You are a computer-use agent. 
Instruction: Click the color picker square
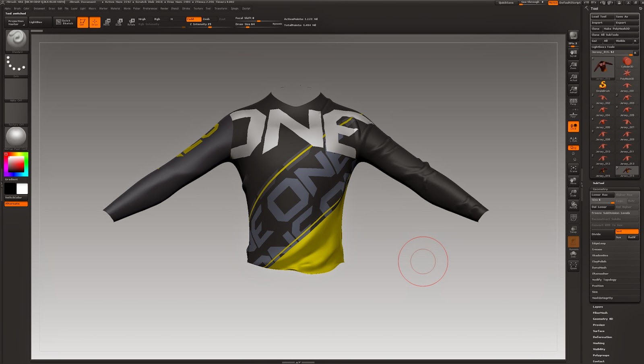pyautogui.click(x=16, y=164)
